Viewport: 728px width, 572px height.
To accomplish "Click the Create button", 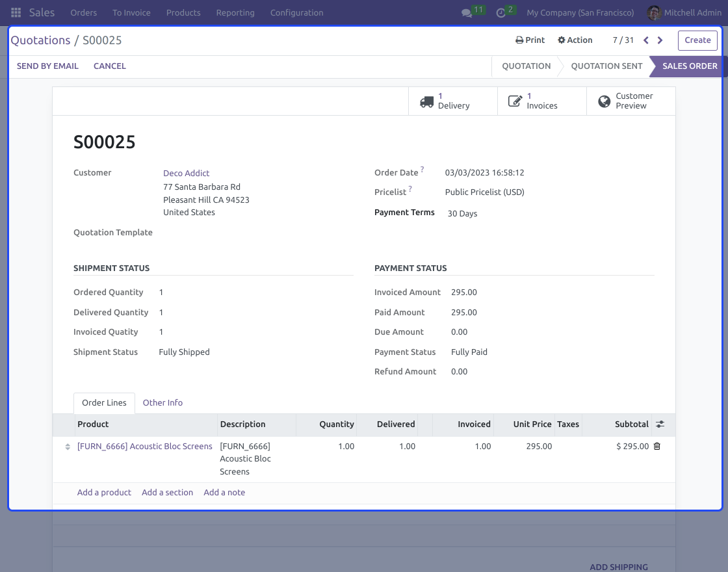I will [697, 40].
